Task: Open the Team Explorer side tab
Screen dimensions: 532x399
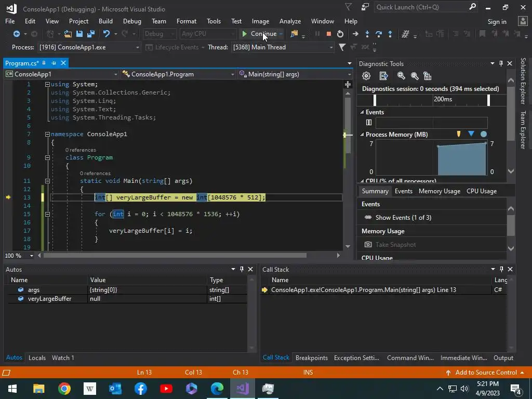Action: pos(523,129)
